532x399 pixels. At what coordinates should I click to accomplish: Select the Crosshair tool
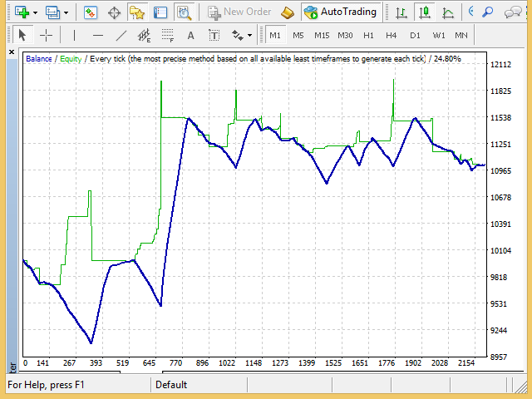46,35
